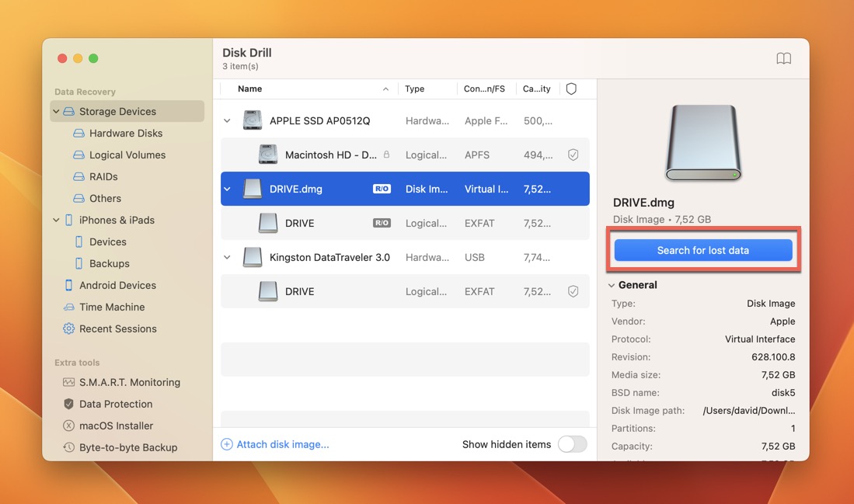Click the Logical Volumes sidebar icon
Viewport: 854px width, 504px height.
tap(79, 155)
